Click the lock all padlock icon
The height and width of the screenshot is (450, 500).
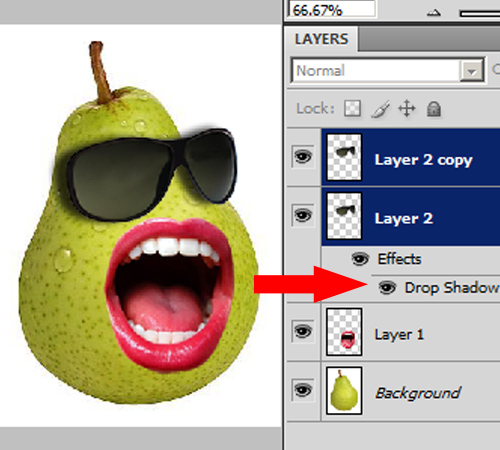click(x=434, y=109)
